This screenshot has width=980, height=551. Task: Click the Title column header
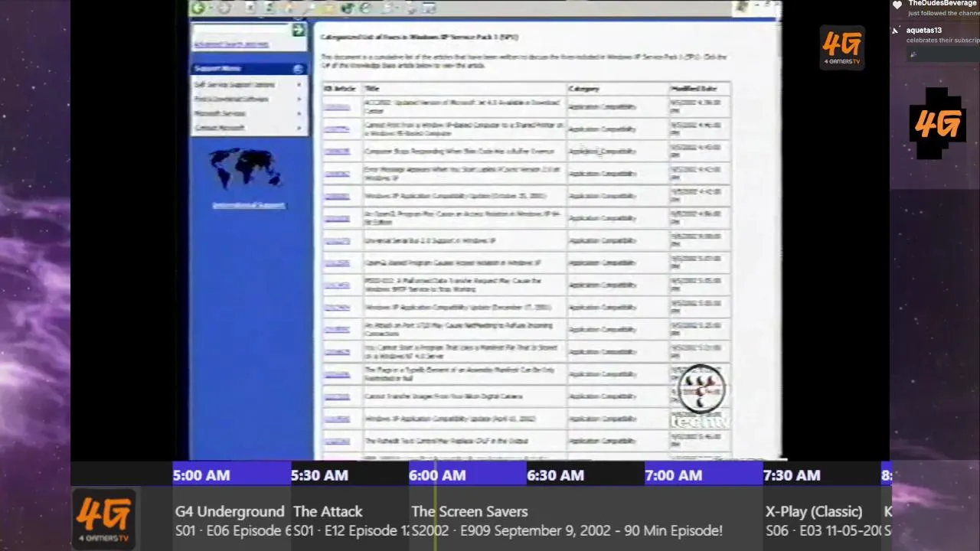[372, 89]
